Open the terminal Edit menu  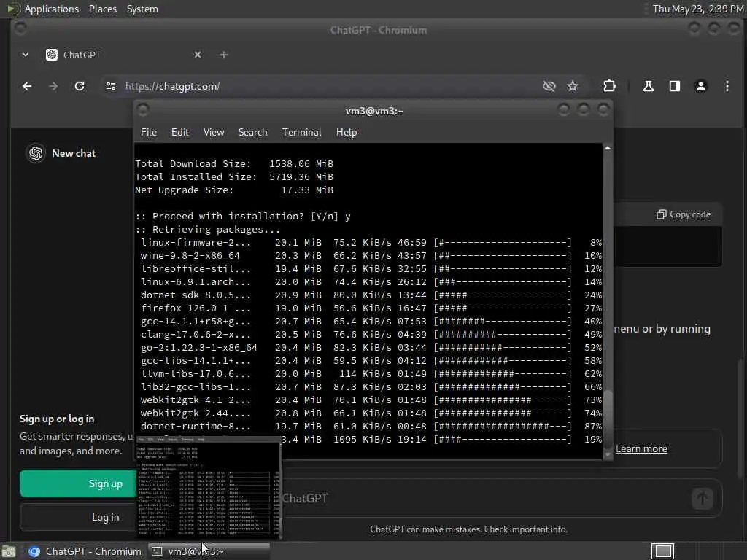(180, 133)
